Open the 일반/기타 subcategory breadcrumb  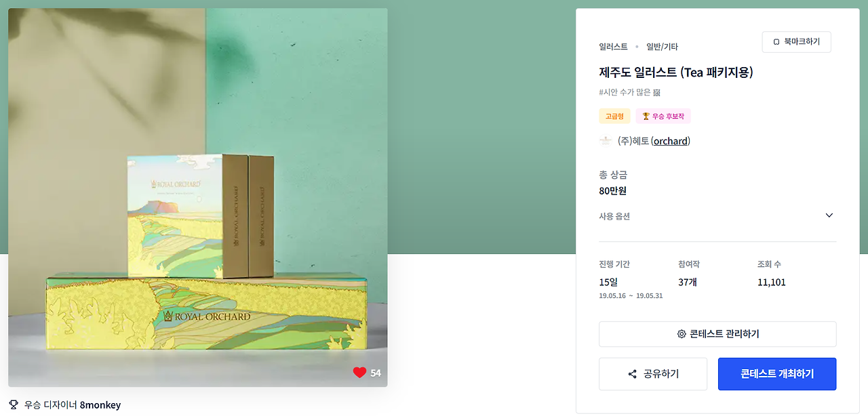coord(662,47)
